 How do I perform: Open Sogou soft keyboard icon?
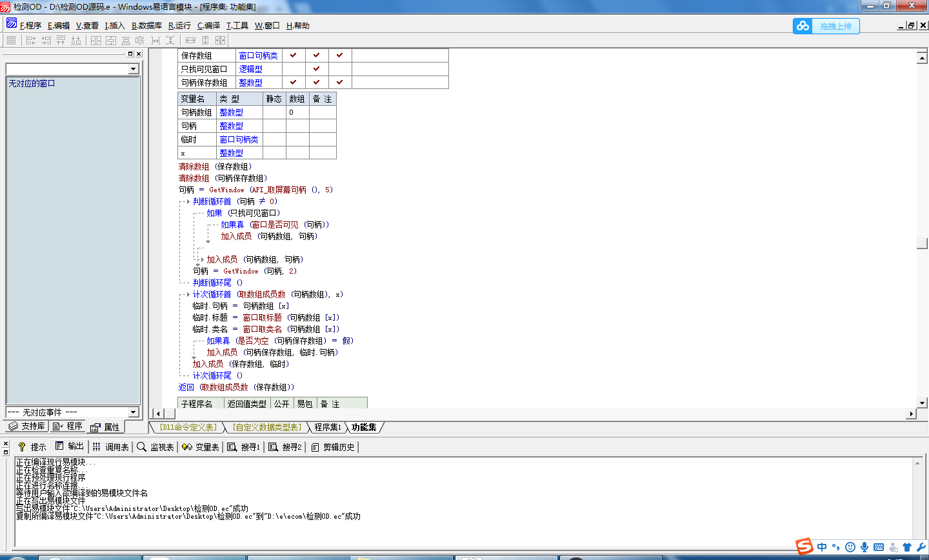879,547
